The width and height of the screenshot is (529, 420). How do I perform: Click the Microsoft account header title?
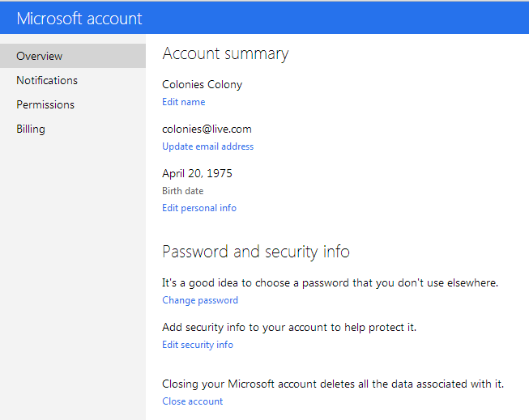click(79, 19)
